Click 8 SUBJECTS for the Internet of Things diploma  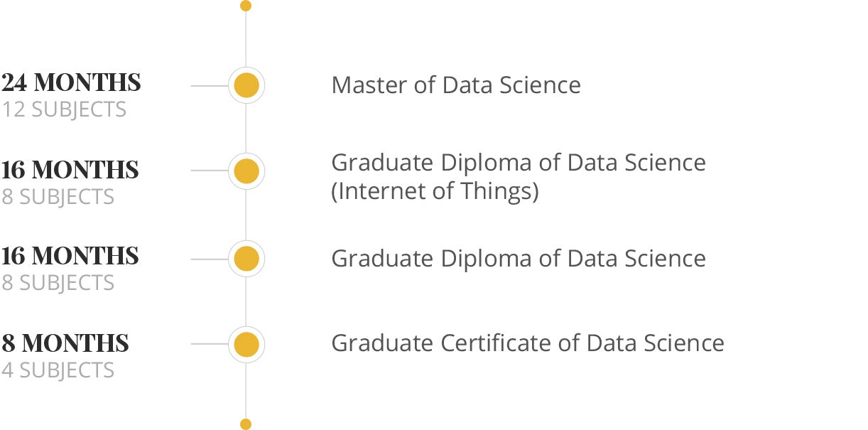coord(58,197)
